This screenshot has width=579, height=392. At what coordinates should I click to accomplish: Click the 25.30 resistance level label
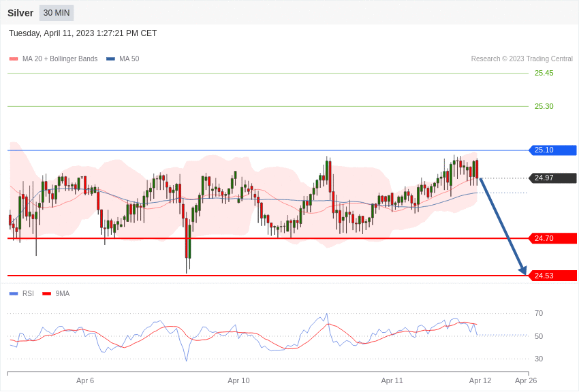click(x=544, y=106)
